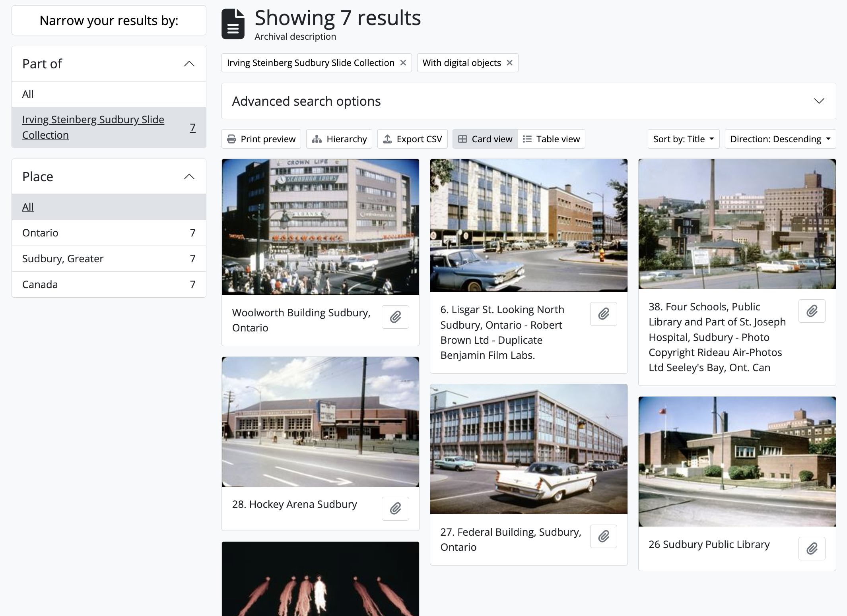
Task: Click clipboard icon on Hockey Arena card
Action: pos(395,508)
